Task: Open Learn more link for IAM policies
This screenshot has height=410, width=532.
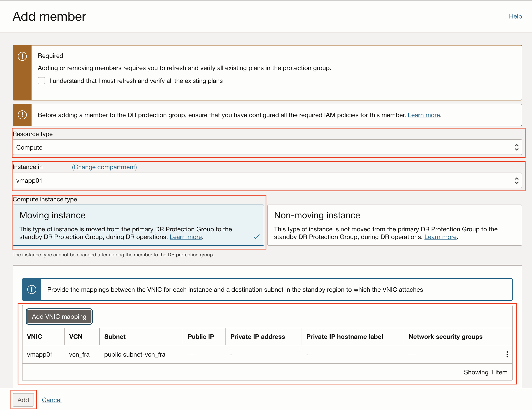Action: pyautogui.click(x=424, y=115)
